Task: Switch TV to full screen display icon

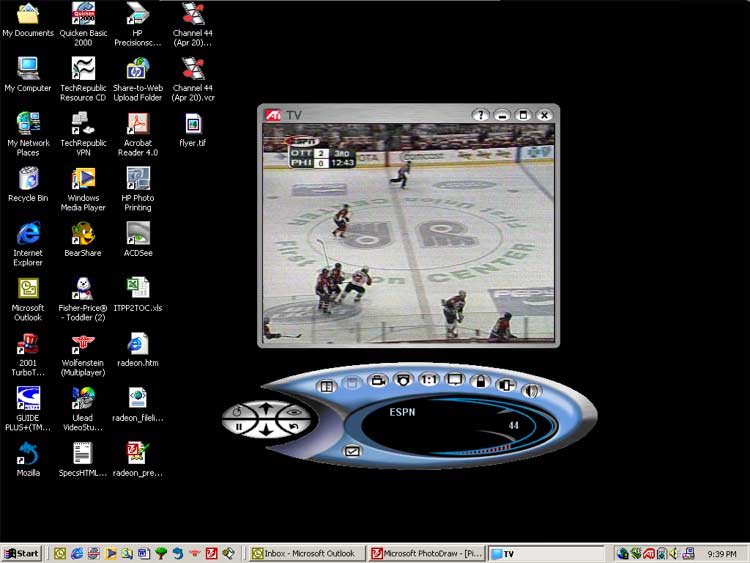Action: [454, 380]
